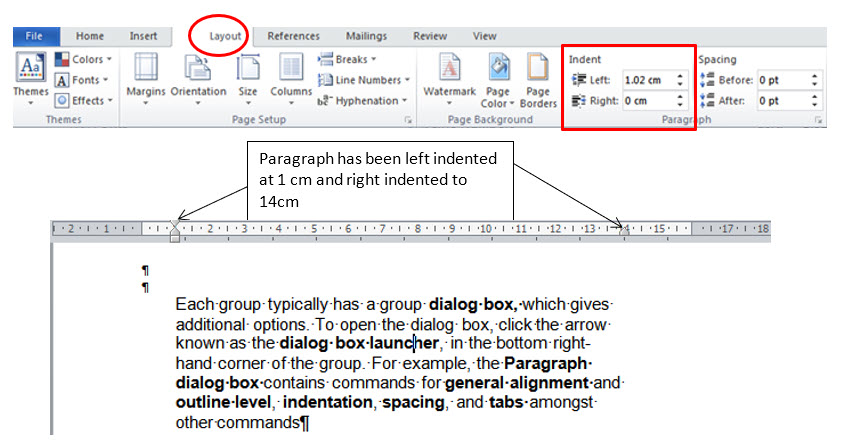Click the bold word 'indentation' in the document
The height and width of the screenshot is (448, 844).
coord(327,402)
